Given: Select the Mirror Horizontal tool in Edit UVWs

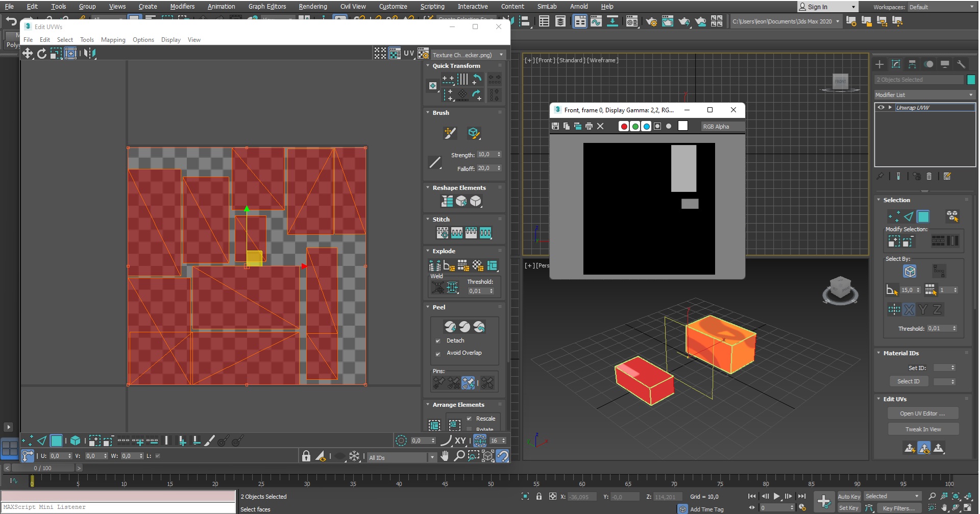Looking at the screenshot, I should (90, 54).
